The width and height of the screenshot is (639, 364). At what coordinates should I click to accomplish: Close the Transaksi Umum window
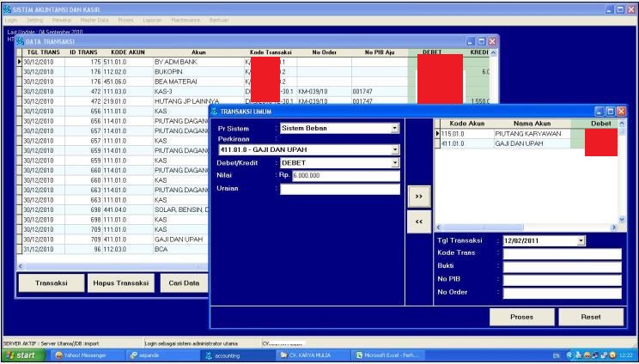[621, 112]
